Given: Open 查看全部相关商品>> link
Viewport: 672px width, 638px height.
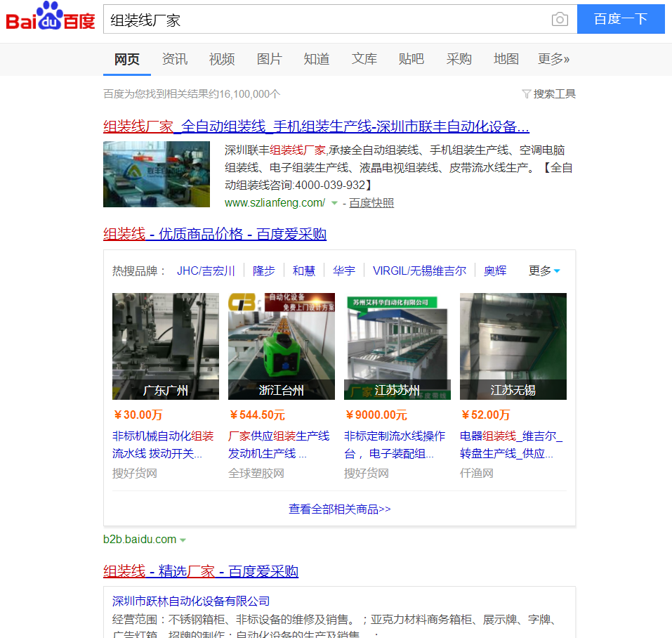Looking at the screenshot, I should coord(339,509).
